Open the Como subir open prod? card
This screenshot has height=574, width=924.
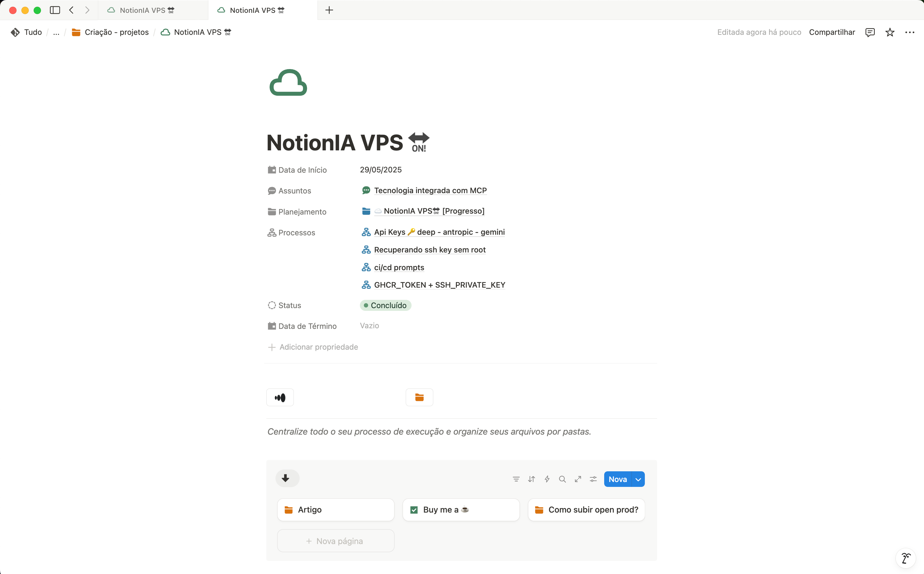586,510
